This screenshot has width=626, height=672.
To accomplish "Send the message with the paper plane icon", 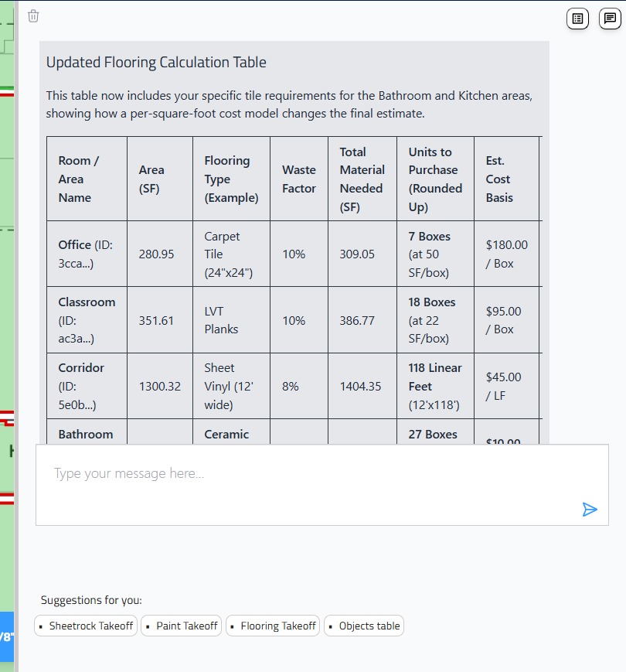I will pos(590,509).
